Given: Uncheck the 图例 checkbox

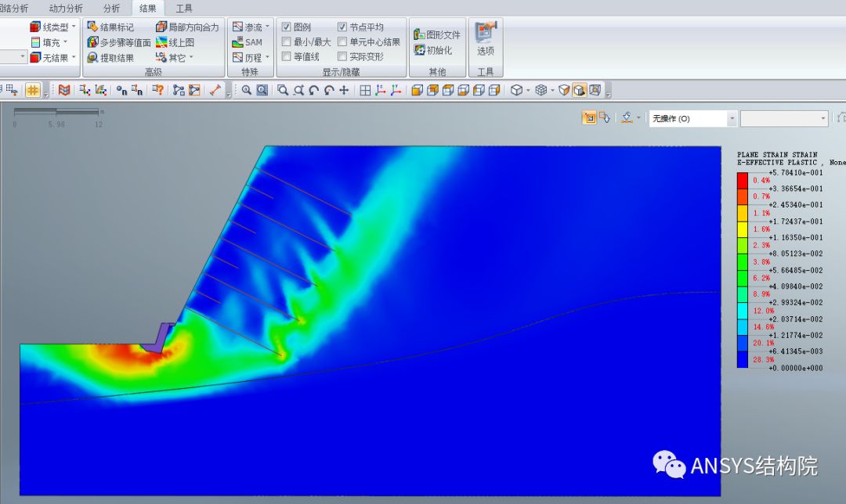Looking at the screenshot, I should tap(287, 27).
